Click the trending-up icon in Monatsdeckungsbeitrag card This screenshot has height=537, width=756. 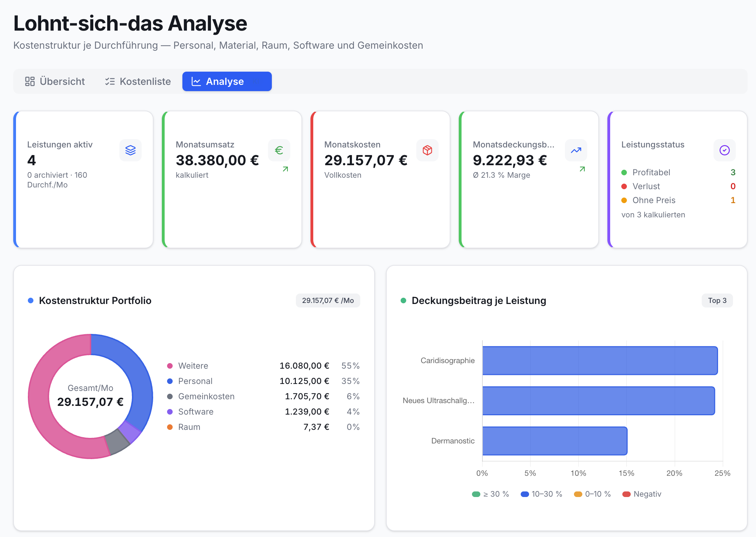point(576,150)
